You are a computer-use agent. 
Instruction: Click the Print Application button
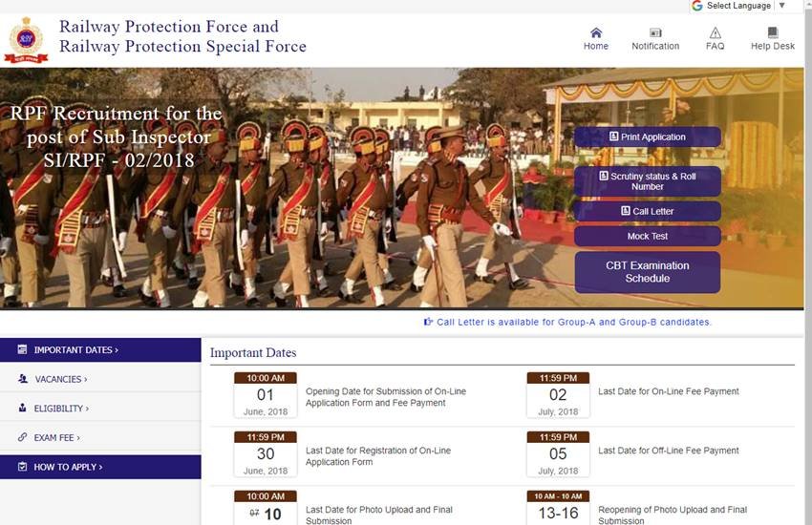coord(647,137)
